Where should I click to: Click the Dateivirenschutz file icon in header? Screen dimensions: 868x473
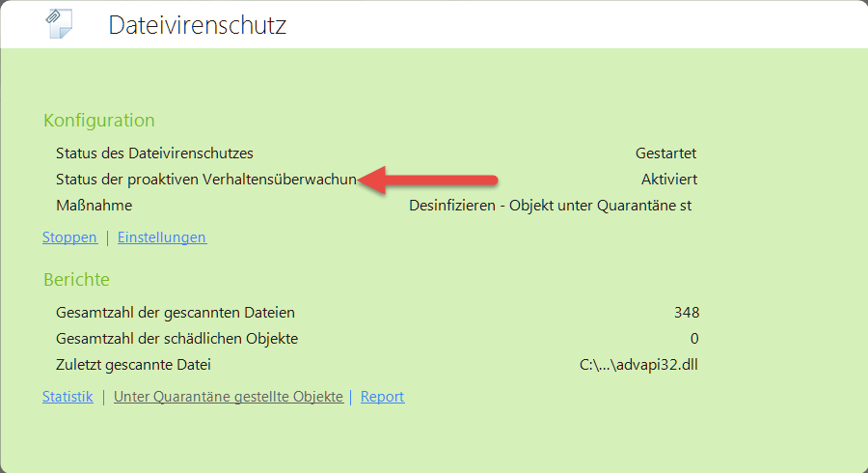point(59,24)
